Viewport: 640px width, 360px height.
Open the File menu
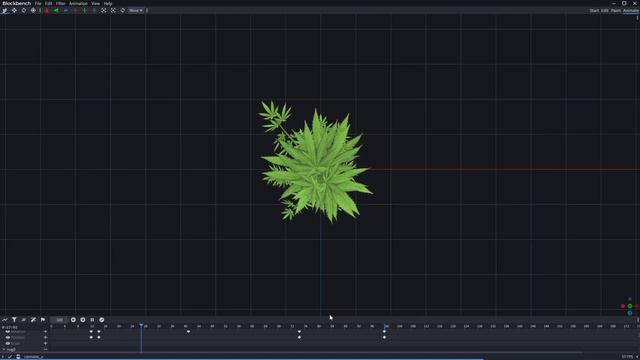pos(38,3)
